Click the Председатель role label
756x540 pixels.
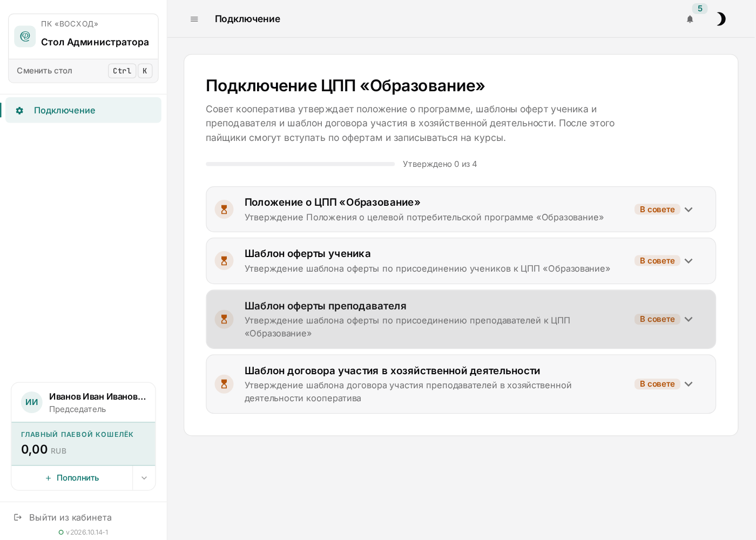pos(78,409)
